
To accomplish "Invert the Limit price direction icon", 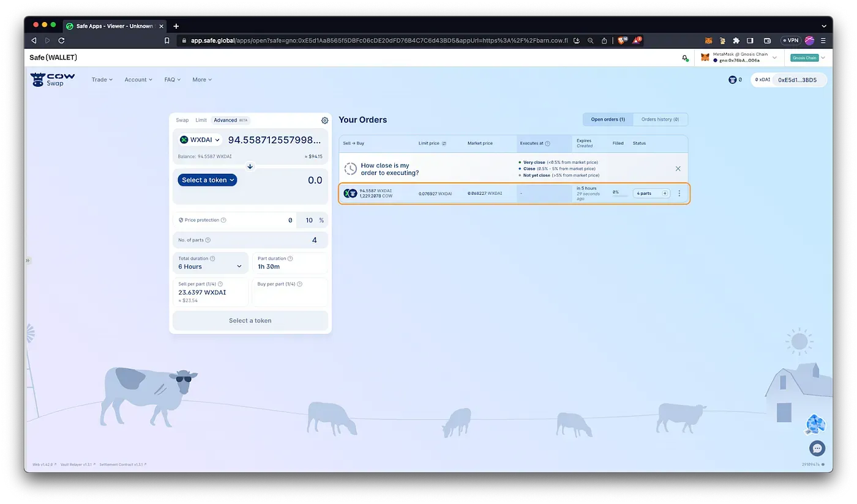I will point(444,143).
